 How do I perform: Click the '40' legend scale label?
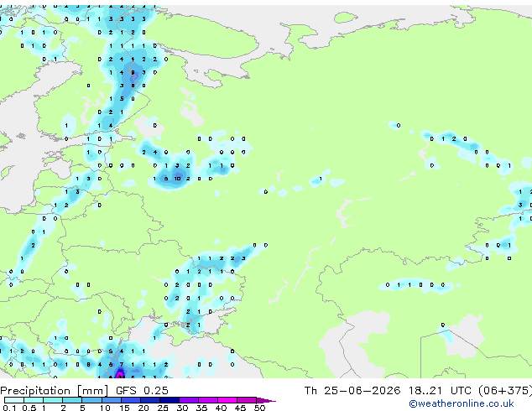(221, 408)
